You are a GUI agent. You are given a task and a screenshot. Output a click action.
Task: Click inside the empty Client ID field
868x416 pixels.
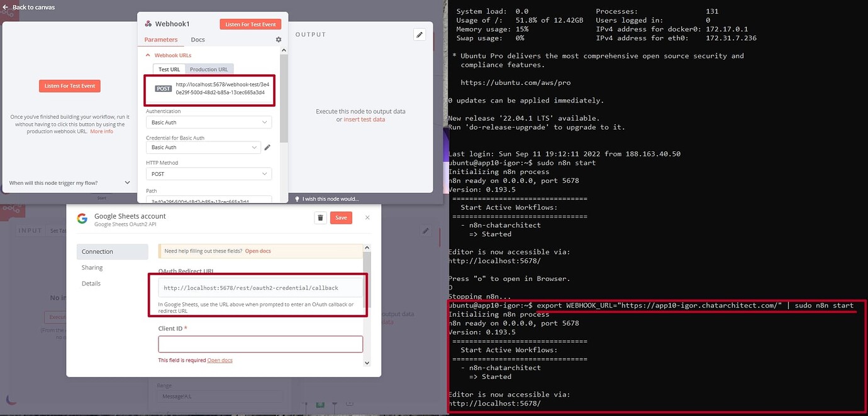[260, 344]
